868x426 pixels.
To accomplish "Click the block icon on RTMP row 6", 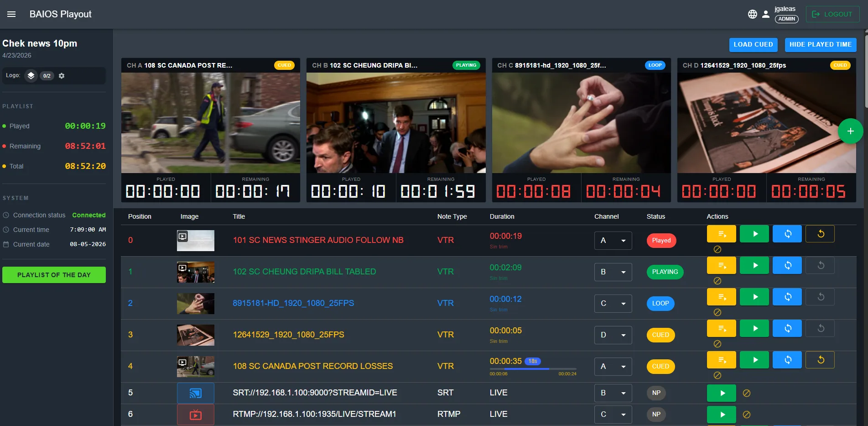I will (747, 415).
